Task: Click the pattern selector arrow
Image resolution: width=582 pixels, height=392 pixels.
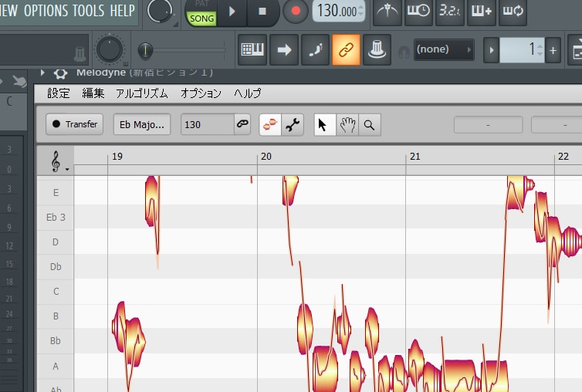Action: [x=492, y=49]
